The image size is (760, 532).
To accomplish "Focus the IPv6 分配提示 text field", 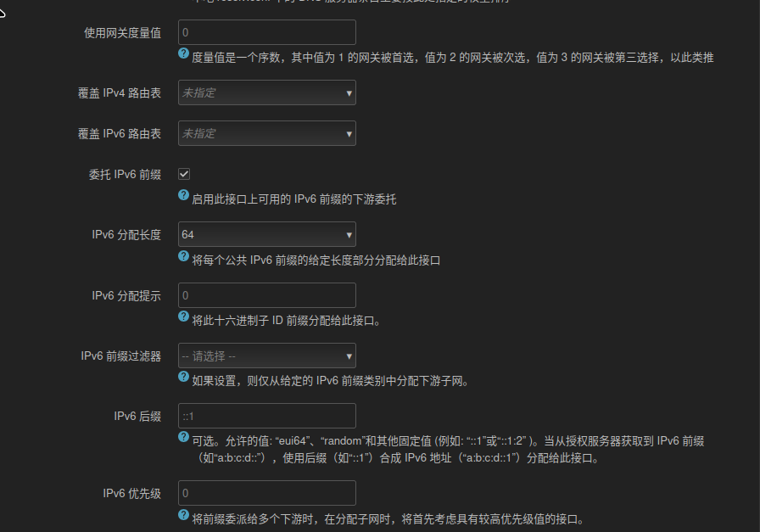I will click(266, 294).
